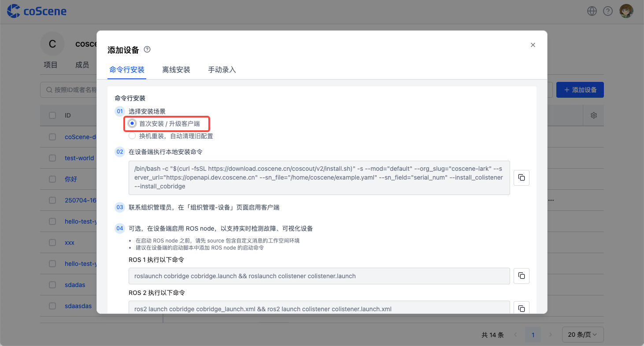Screen dimensions: 644x346
Task: Click the ROS 1 执行以下命令 label
Action: pyautogui.click(x=156, y=260)
